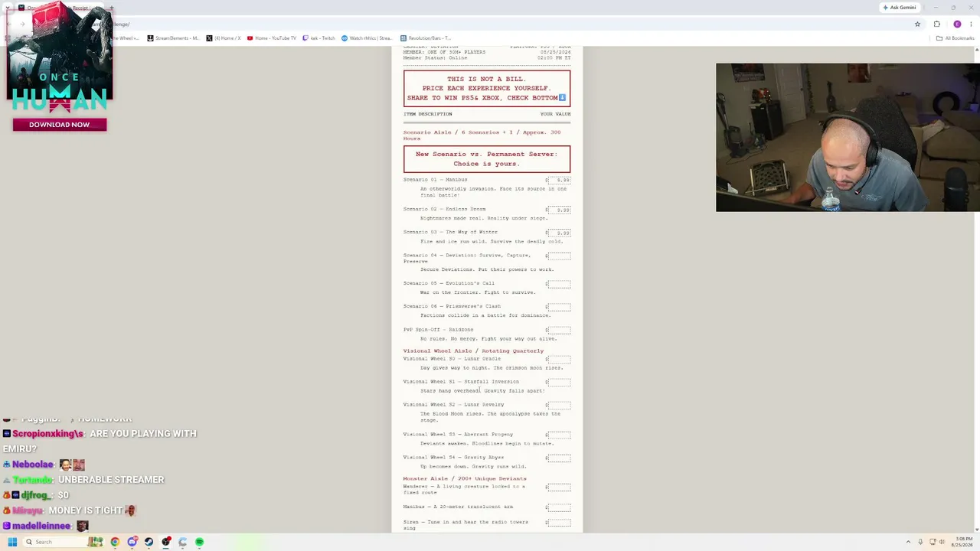
Task: Open the All Bookmarks folder
Action: click(957, 38)
